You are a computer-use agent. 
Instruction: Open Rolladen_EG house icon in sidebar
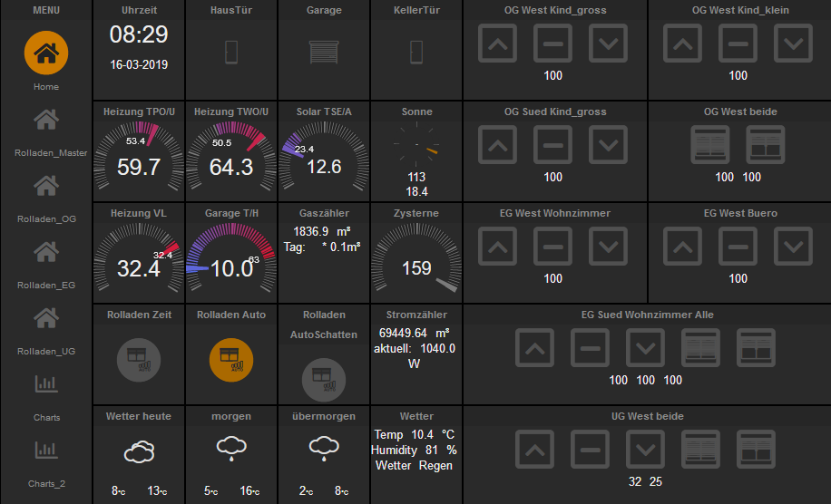[46, 252]
